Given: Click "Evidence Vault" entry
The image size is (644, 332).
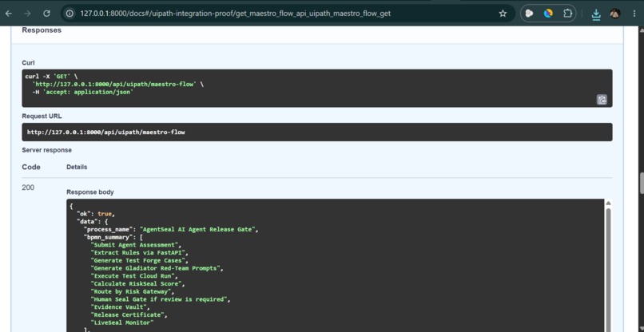Looking at the screenshot, I should tap(119, 307).
